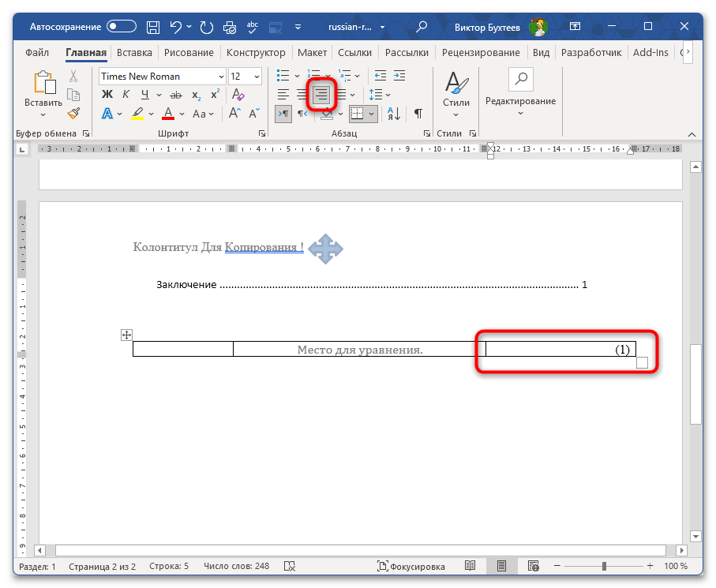This screenshot has height=588, width=716.
Task: Open the font size 12 dropdown
Action: tap(257, 77)
